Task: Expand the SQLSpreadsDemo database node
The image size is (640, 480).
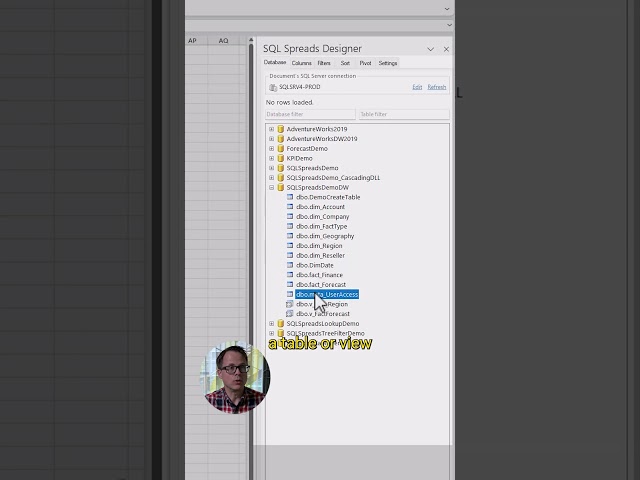Action: coord(271,168)
